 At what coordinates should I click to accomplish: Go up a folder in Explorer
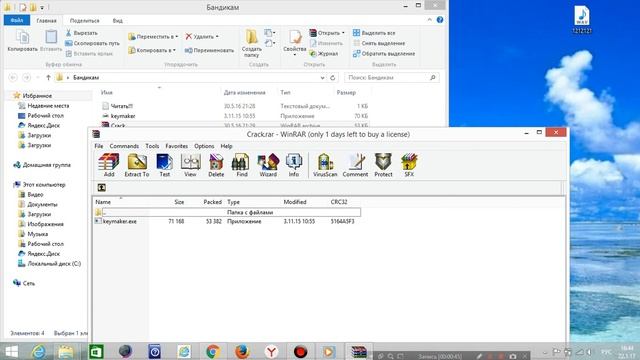coord(48,77)
